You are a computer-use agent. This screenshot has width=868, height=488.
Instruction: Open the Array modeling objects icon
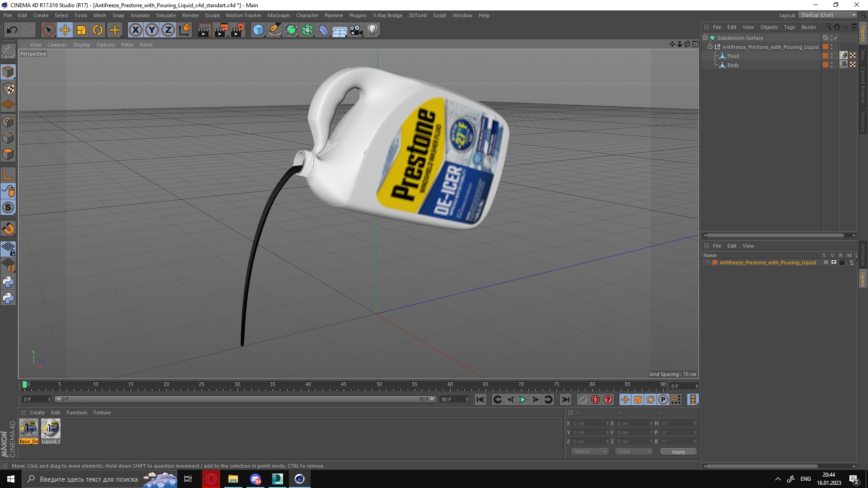(x=307, y=30)
